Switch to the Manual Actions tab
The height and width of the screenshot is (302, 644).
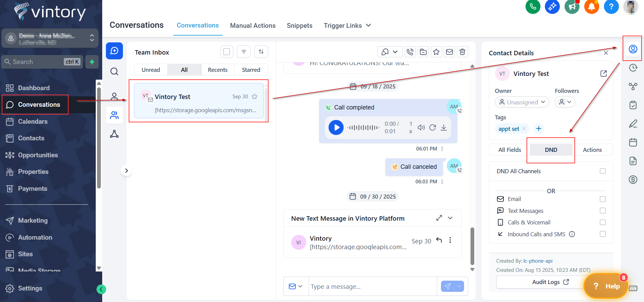(253, 26)
